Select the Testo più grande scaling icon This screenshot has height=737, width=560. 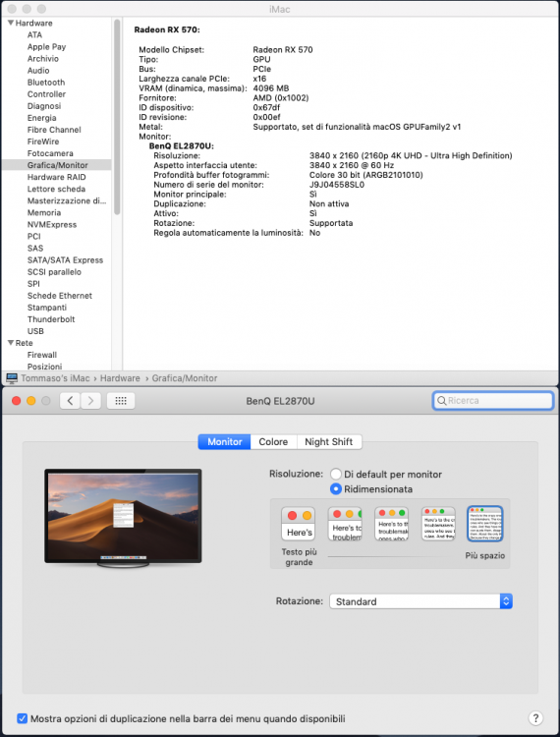click(299, 523)
